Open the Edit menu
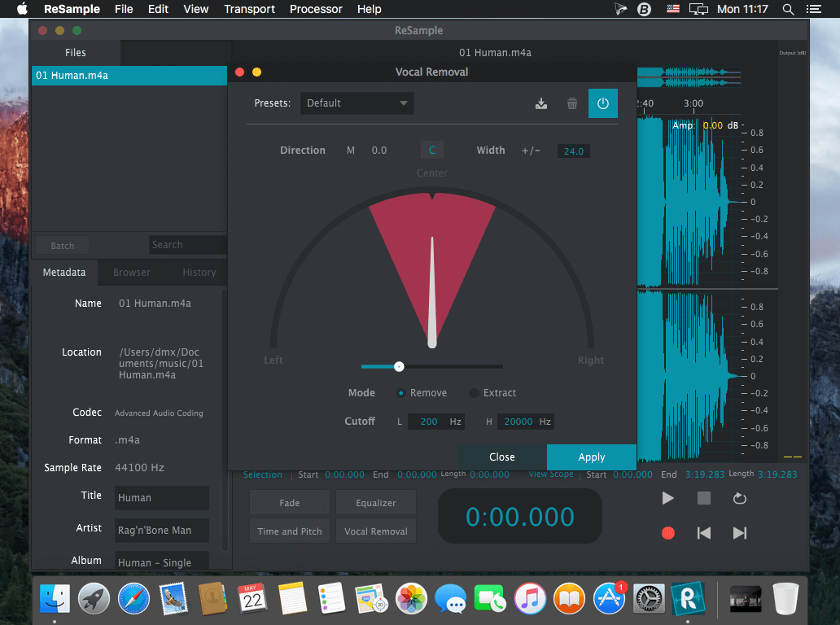The image size is (840, 625). coord(158,9)
